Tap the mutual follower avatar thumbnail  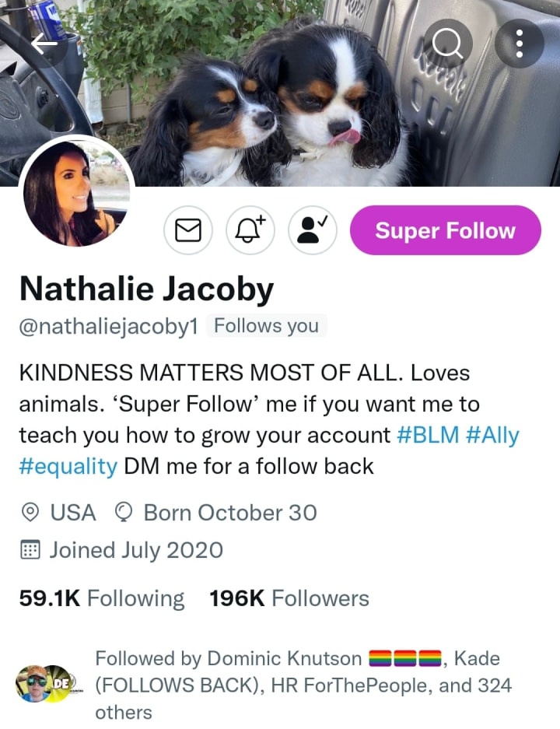click(46, 683)
